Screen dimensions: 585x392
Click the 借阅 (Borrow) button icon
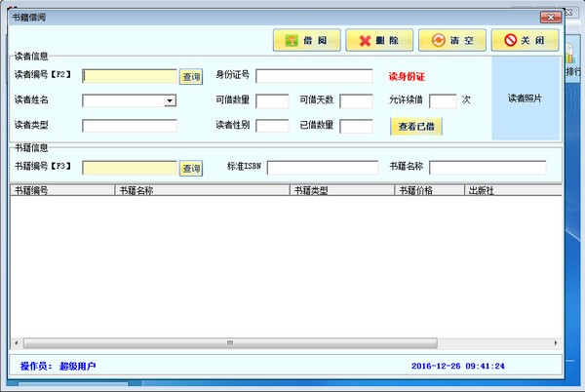tap(292, 41)
